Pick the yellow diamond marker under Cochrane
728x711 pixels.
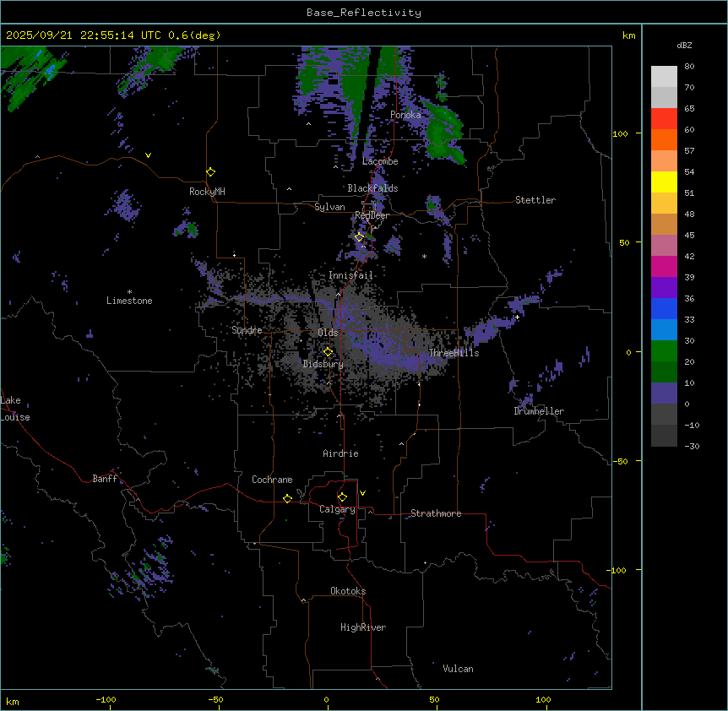tap(287, 498)
